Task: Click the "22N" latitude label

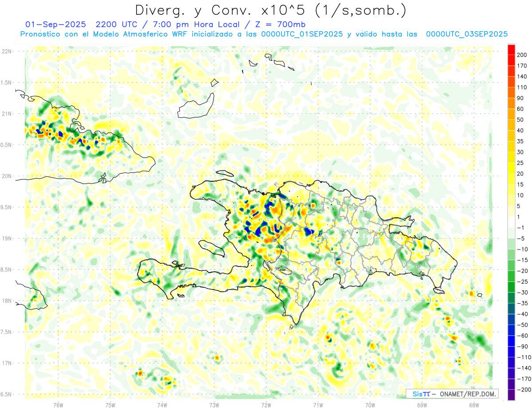Action: click(6, 51)
